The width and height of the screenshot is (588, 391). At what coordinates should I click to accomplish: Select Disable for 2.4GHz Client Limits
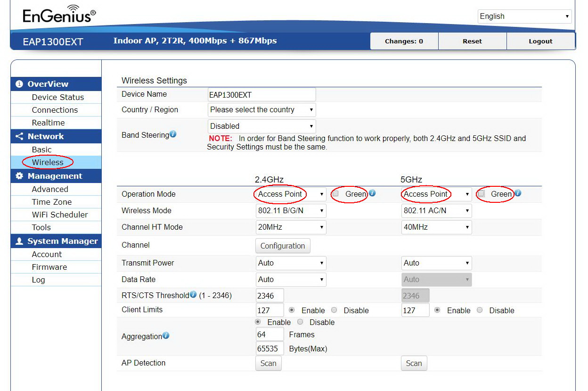[x=334, y=310]
